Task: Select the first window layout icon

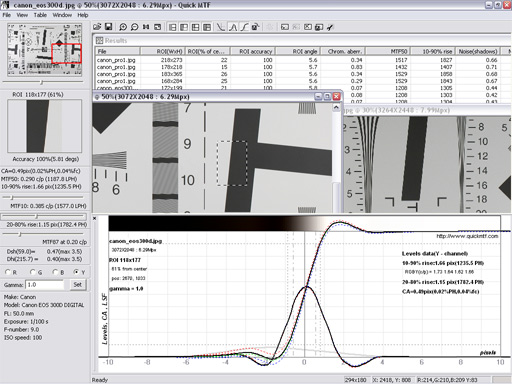Action: (x=172, y=27)
